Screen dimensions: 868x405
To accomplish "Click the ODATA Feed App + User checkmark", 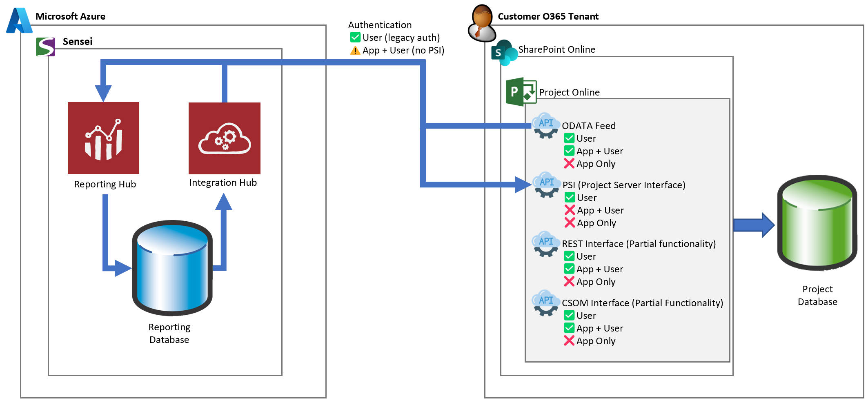I will [569, 151].
